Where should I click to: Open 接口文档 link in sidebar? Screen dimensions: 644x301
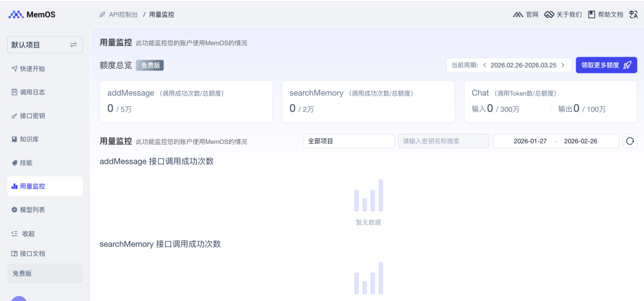coord(45,254)
